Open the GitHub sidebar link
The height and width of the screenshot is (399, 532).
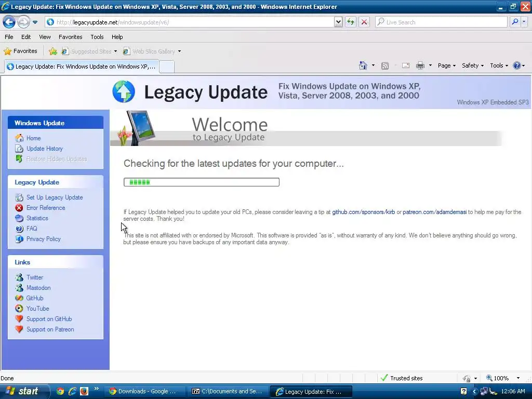35,298
